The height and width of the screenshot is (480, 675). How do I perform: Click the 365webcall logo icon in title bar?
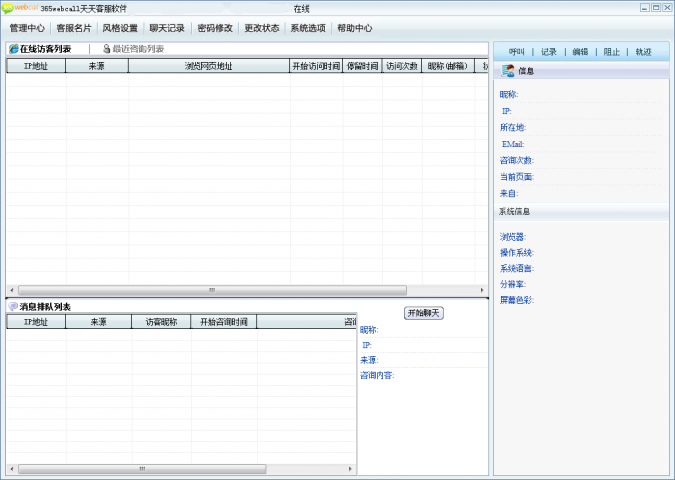click(x=19, y=8)
